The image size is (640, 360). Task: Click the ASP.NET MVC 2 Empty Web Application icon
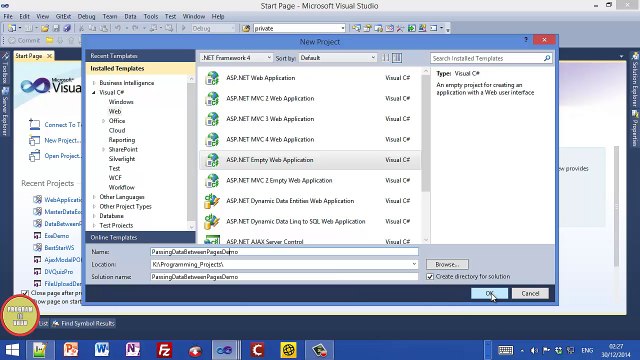pos(212,180)
